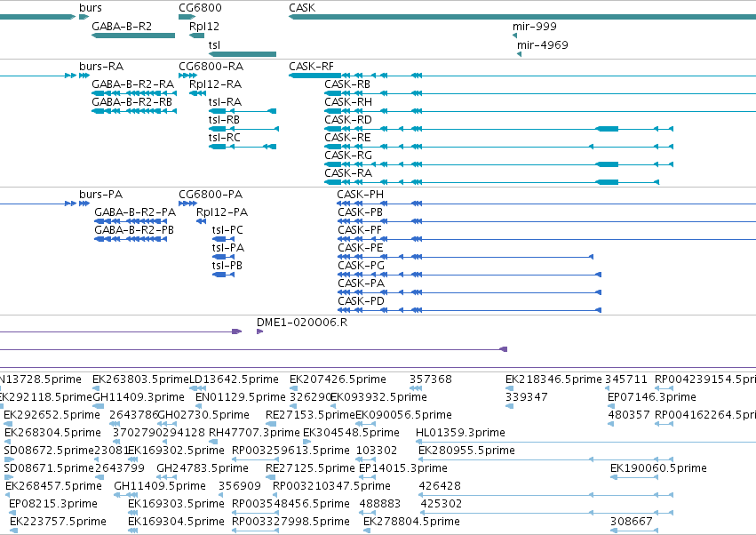
Task: Click the CASK-PD protein label
Action: (x=362, y=301)
